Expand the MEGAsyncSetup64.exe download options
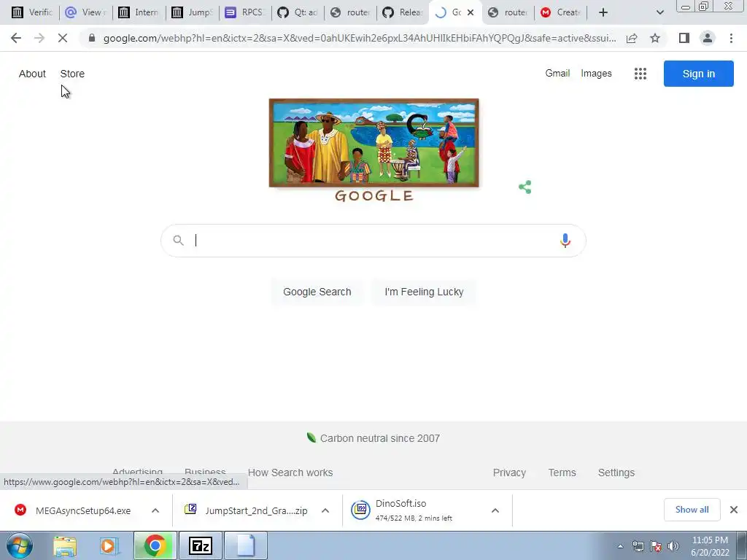 pyautogui.click(x=155, y=510)
